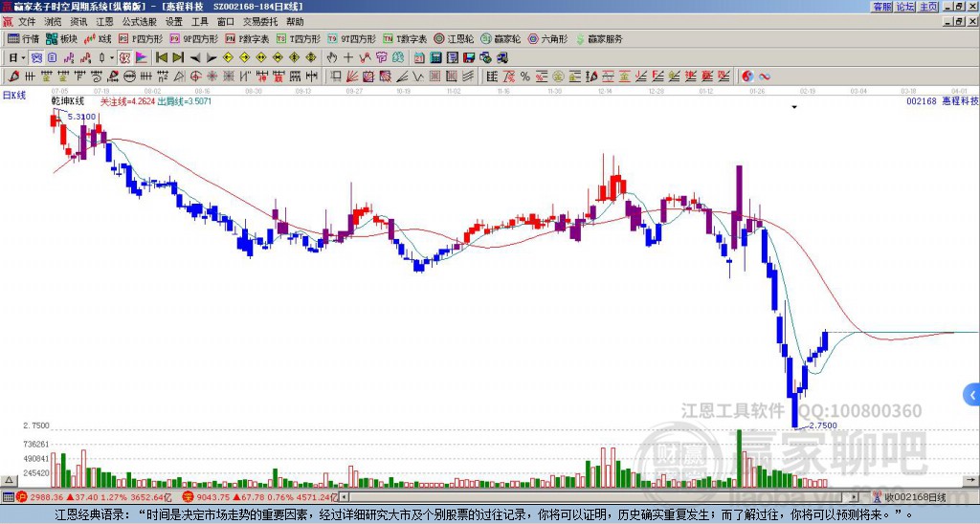Click the infinity wave icon
Viewport: 980px width, 524px height.
tap(765, 76)
